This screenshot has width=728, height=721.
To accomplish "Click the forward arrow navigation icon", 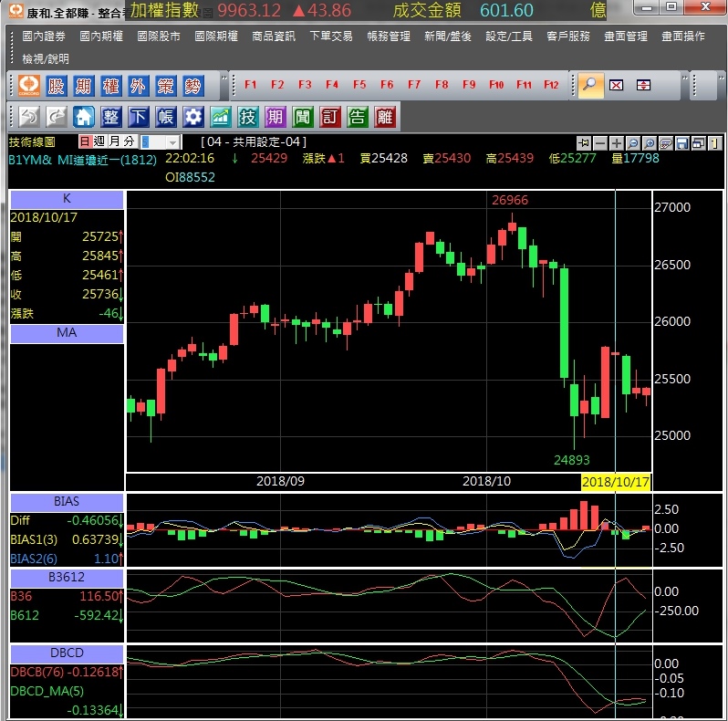I will tap(57, 117).
